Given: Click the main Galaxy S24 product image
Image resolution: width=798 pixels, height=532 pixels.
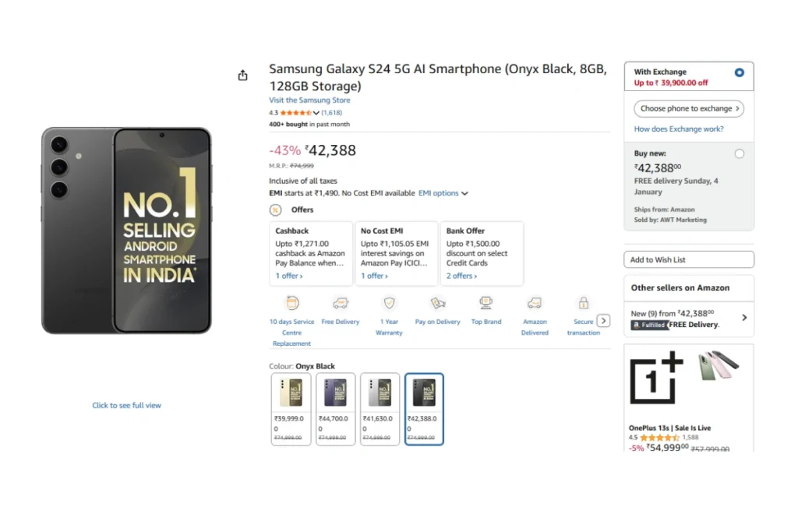Looking at the screenshot, I should point(126,231).
